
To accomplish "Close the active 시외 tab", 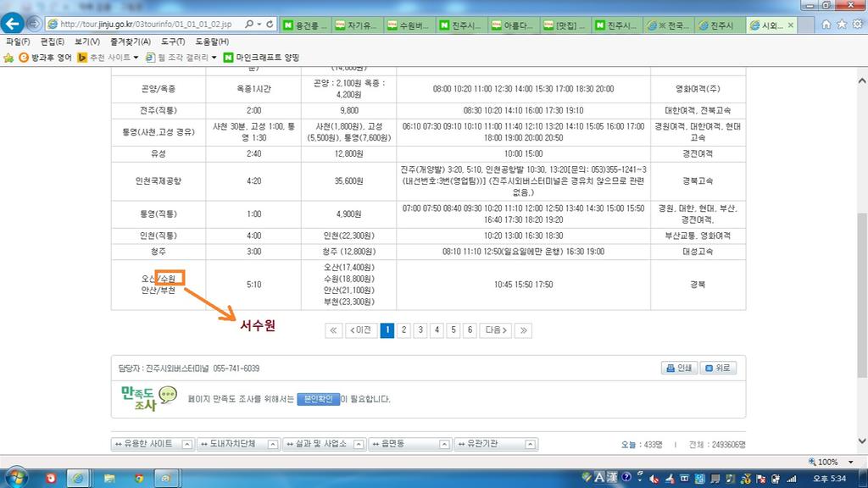I will pos(791,25).
